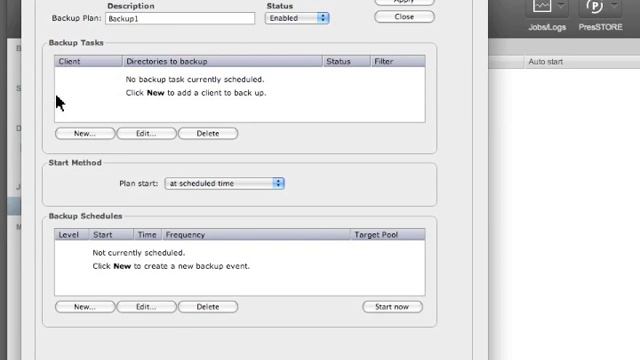Select the Target Pool column header
This screenshot has height=360, width=640.
click(x=387, y=235)
